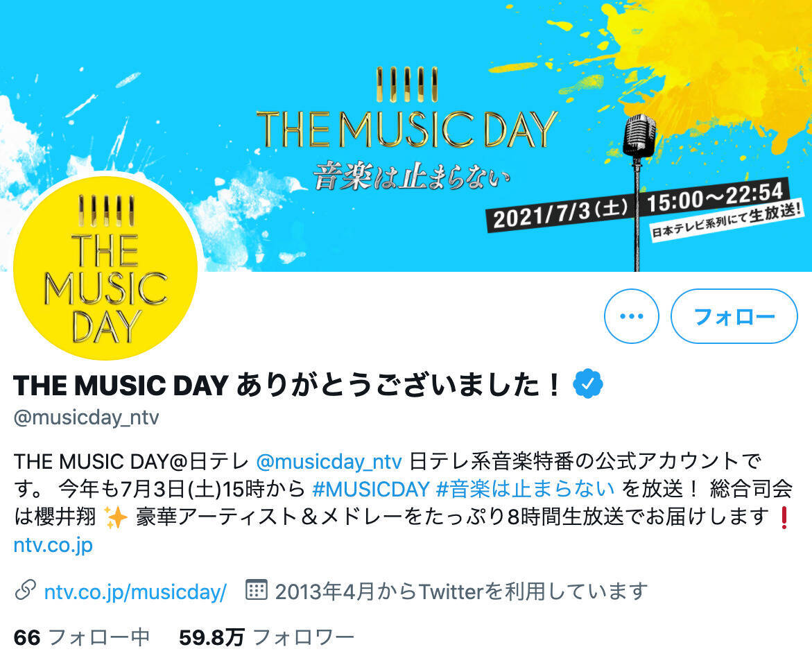812x656 pixels.
Task: Open THE MUSIC DAY yellow profile picture
Action: click(105, 267)
